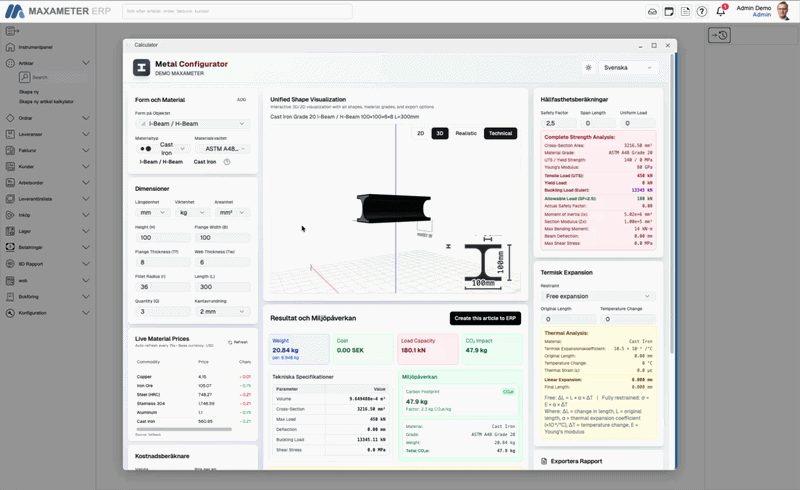The width and height of the screenshot is (800, 490).
Task: Open the help question mark icon
Action: point(702,11)
